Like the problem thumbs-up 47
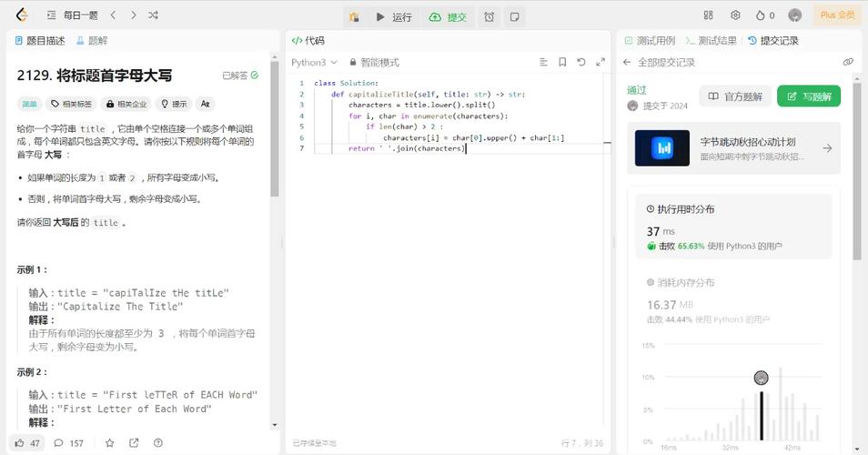868x455 pixels. point(27,443)
